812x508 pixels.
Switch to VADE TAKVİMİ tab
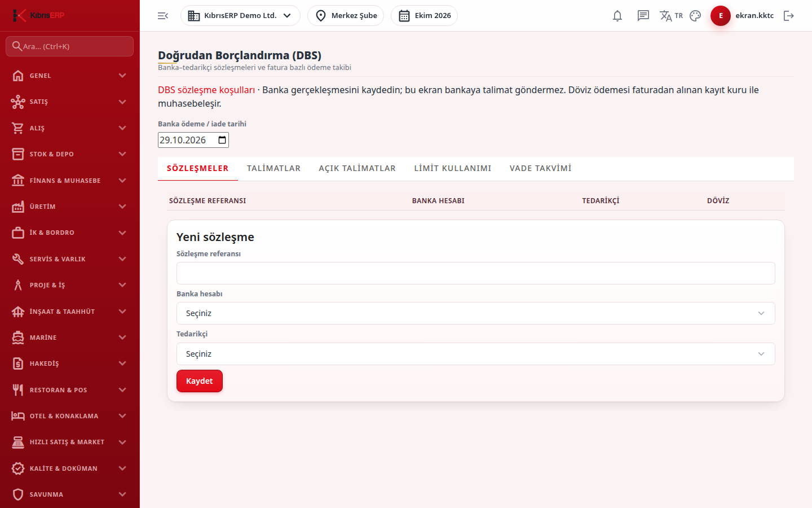pos(541,168)
